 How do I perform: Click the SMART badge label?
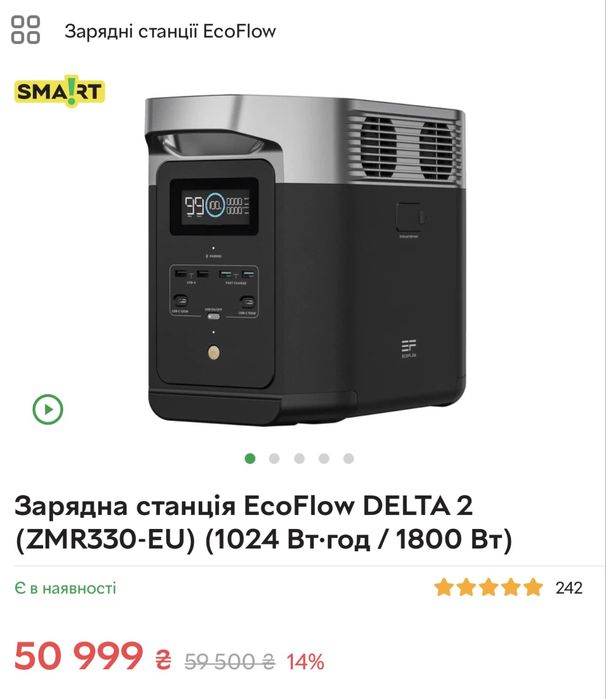pyautogui.click(x=60, y=91)
